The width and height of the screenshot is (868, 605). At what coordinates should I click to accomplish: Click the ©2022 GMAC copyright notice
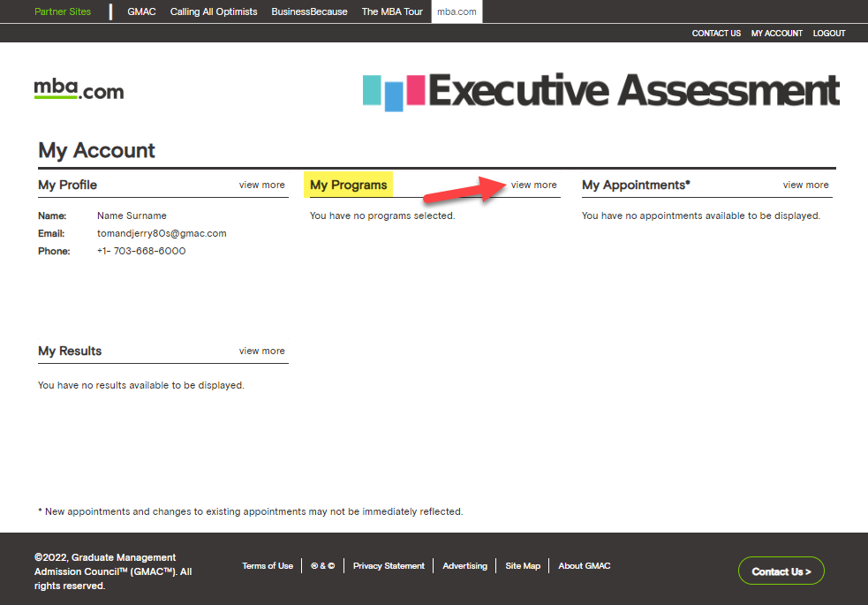click(113, 571)
